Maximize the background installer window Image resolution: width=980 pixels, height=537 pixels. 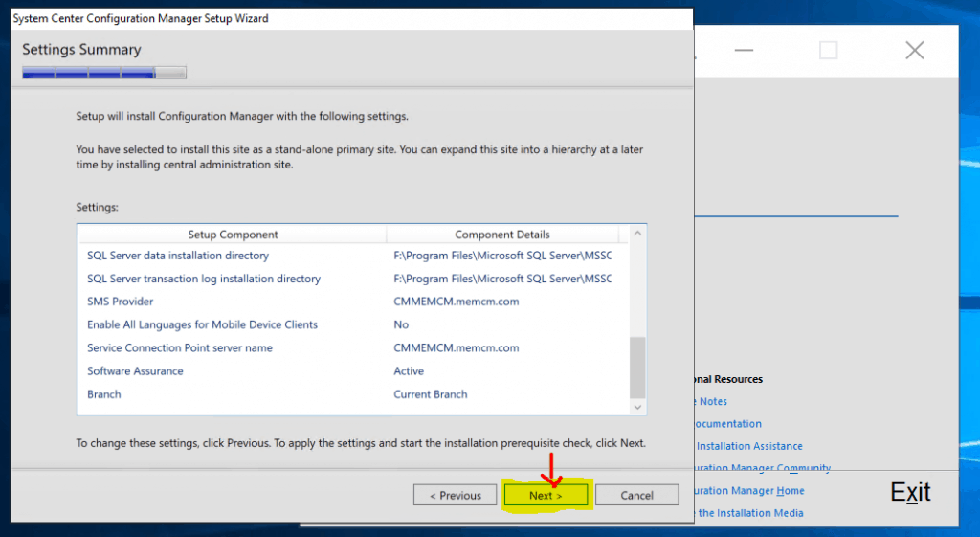click(828, 51)
